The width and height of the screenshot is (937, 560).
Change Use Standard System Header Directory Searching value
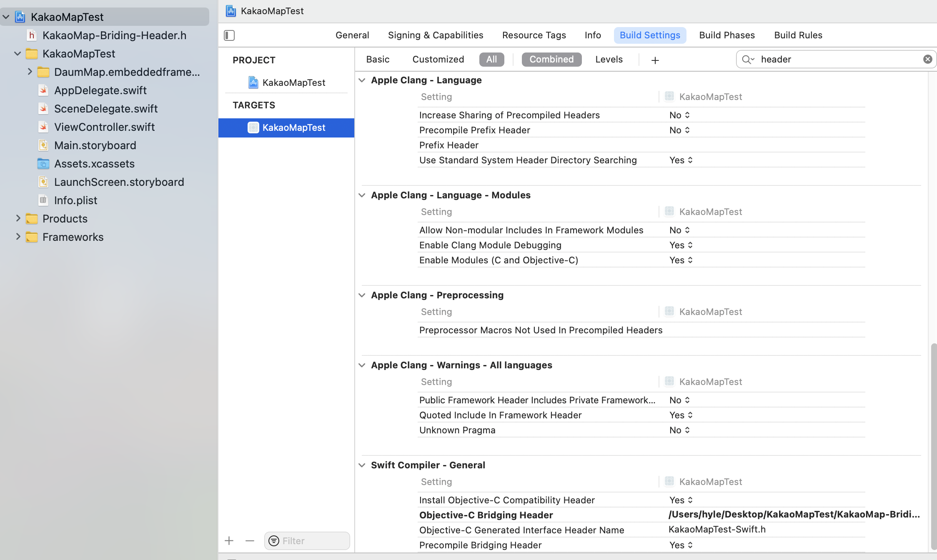point(681,160)
